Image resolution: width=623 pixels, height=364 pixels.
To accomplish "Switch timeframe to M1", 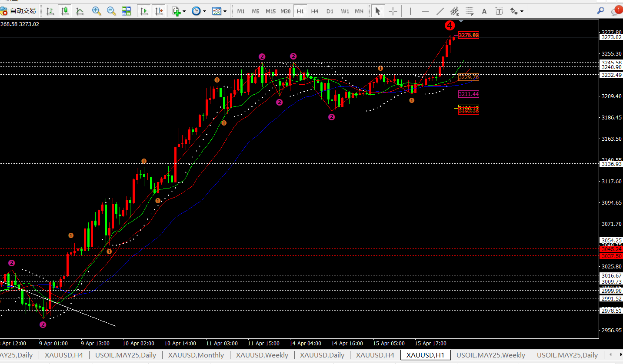I will [241, 11].
